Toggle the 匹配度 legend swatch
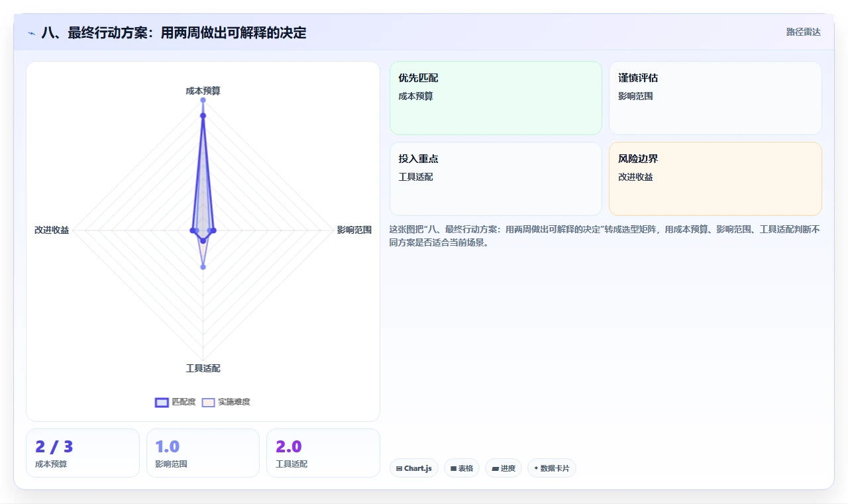This screenshot has width=848, height=504. [x=162, y=402]
